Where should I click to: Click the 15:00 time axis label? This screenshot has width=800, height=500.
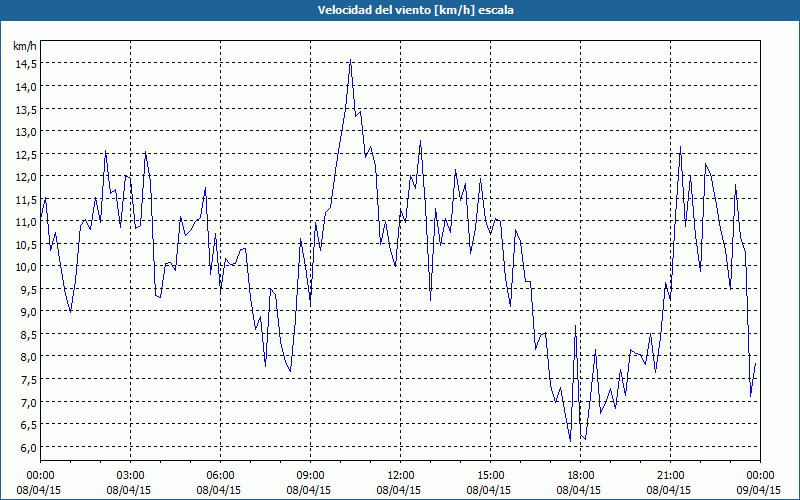(x=490, y=476)
